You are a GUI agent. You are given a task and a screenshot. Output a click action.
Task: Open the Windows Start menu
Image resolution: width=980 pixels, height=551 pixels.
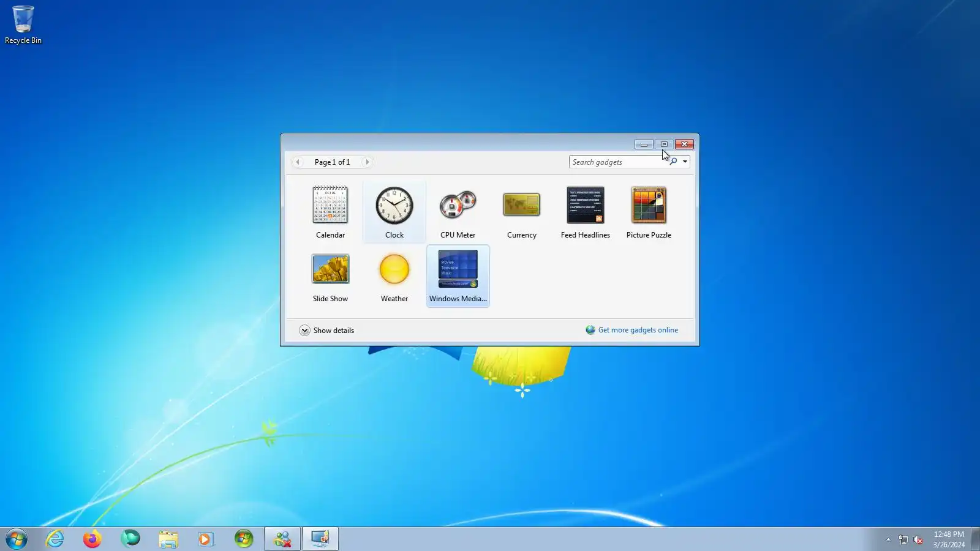click(17, 539)
